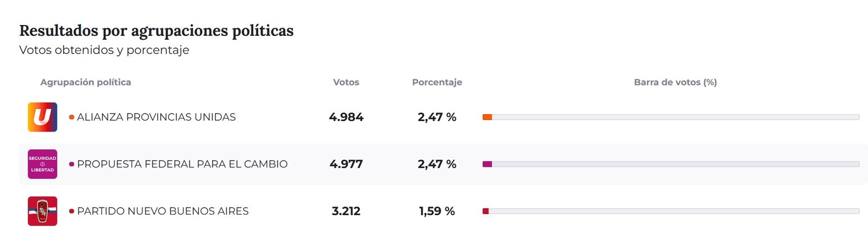Click the 4.984 vote count

click(x=346, y=117)
